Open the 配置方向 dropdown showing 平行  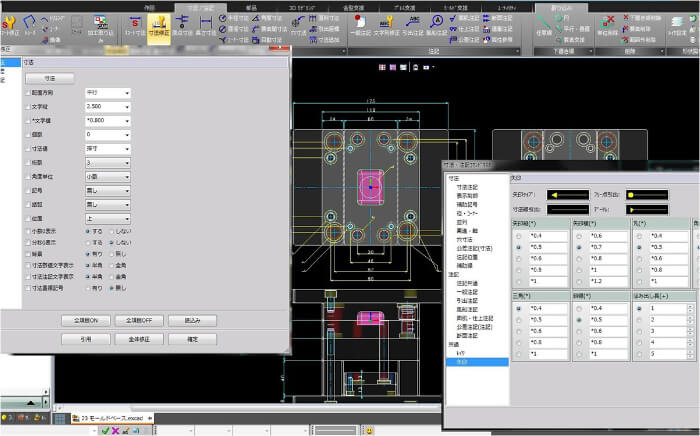(x=108, y=93)
